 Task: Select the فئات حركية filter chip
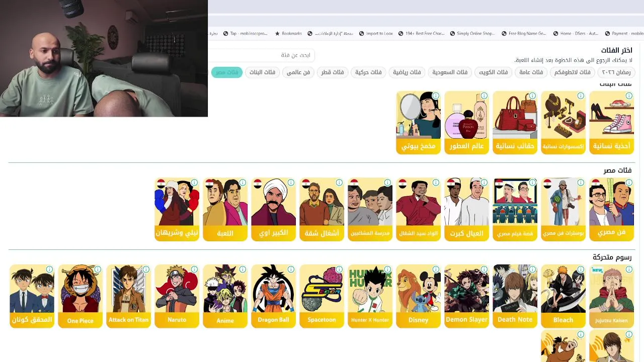coord(368,72)
